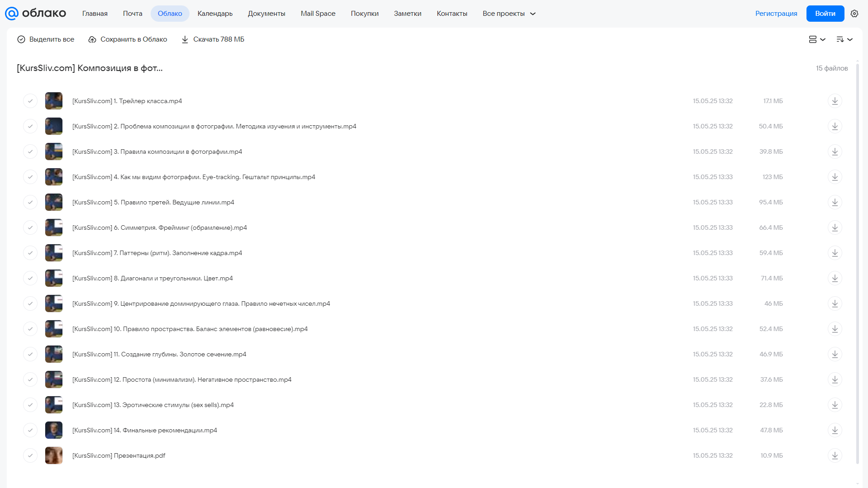Image resolution: width=868 pixels, height=488 pixels.
Task: Click the vertical scrollbar on the right
Action: [x=857, y=262]
